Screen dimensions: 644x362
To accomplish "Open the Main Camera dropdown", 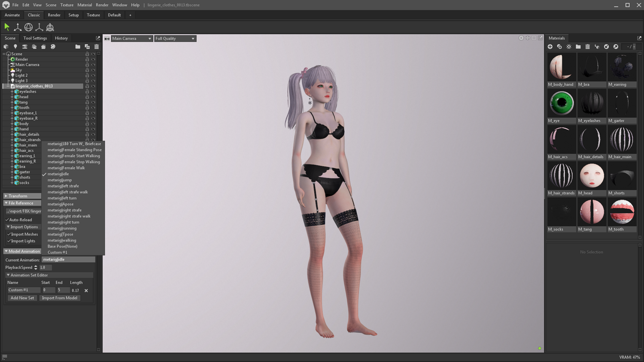I will [x=132, y=39].
